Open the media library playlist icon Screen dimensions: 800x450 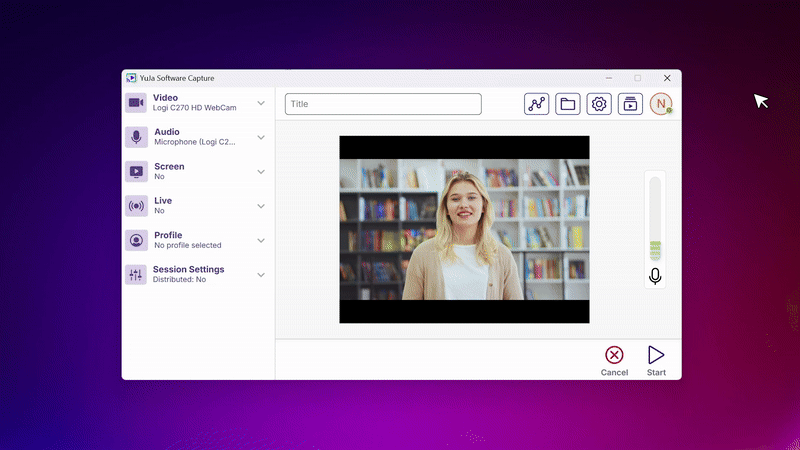tap(630, 104)
